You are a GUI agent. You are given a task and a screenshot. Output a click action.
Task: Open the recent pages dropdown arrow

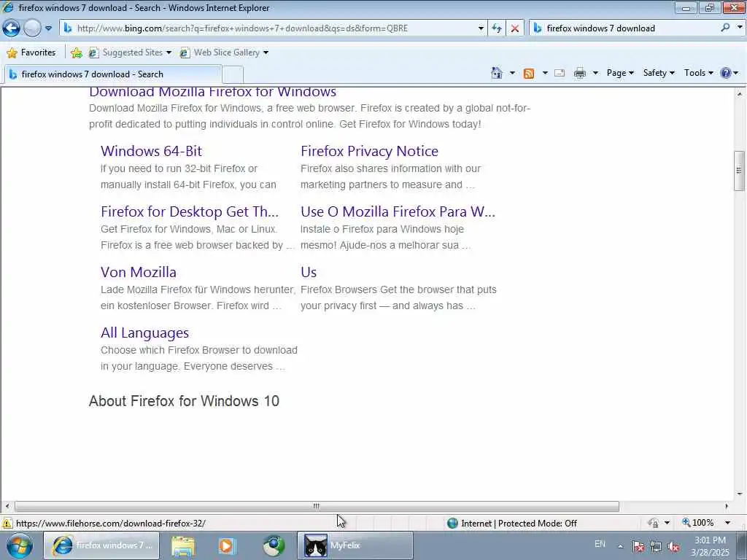(x=48, y=28)
